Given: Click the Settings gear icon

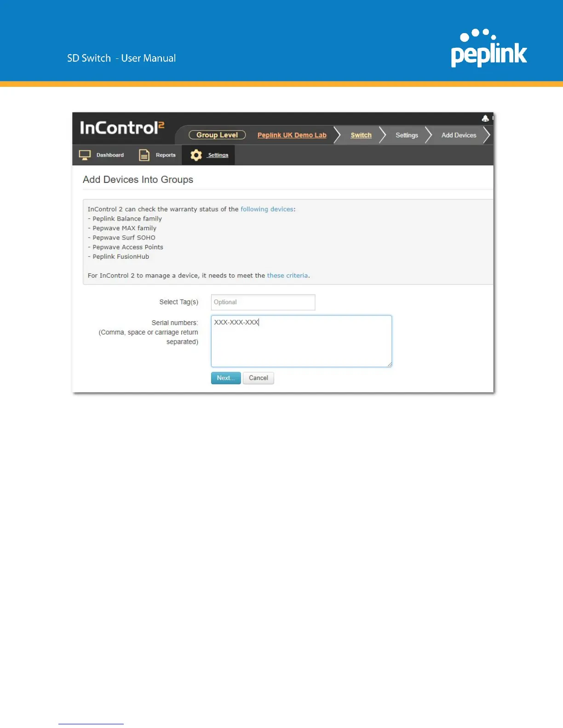Looking at the screenshot, I should (196, 155).
